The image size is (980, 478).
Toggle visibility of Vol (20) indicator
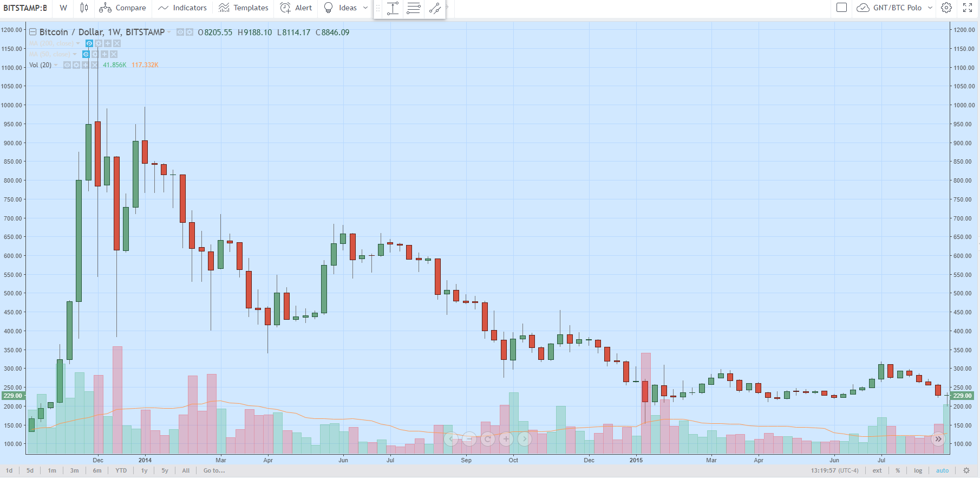67,65
